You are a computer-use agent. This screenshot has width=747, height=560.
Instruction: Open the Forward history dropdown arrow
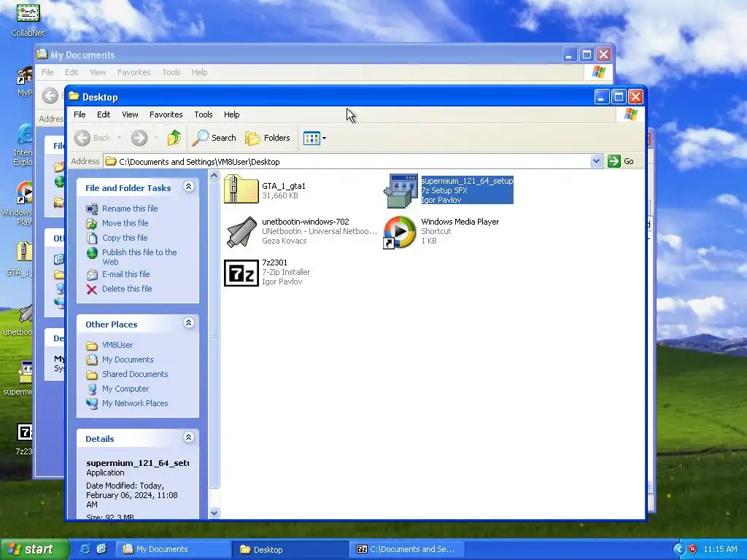tap(156, 138)
